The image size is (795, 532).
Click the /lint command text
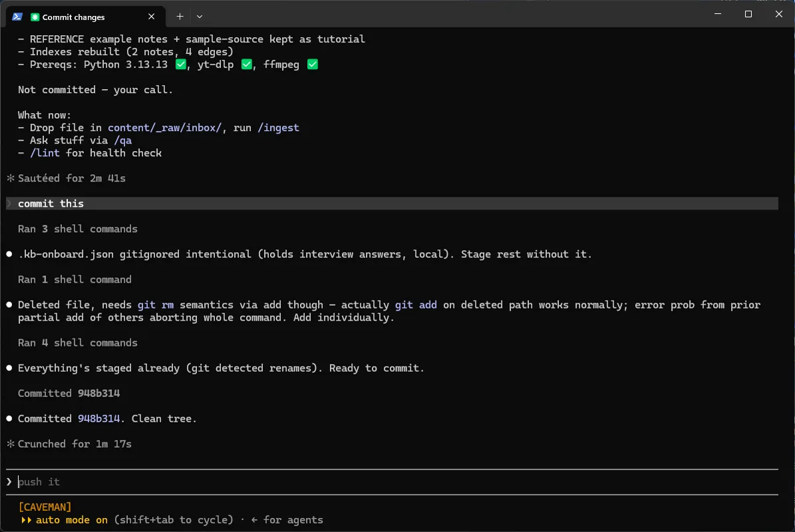pyautogui.click(x=45, y=153)
